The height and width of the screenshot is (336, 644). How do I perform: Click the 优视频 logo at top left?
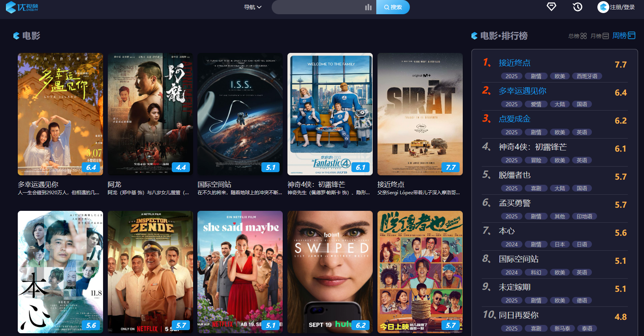coord(22,7)
